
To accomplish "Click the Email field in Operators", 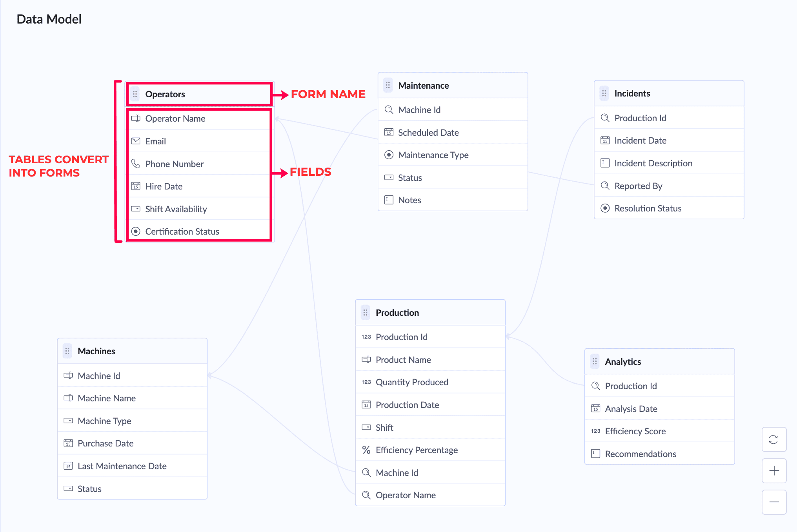I will tap(199, 141).
